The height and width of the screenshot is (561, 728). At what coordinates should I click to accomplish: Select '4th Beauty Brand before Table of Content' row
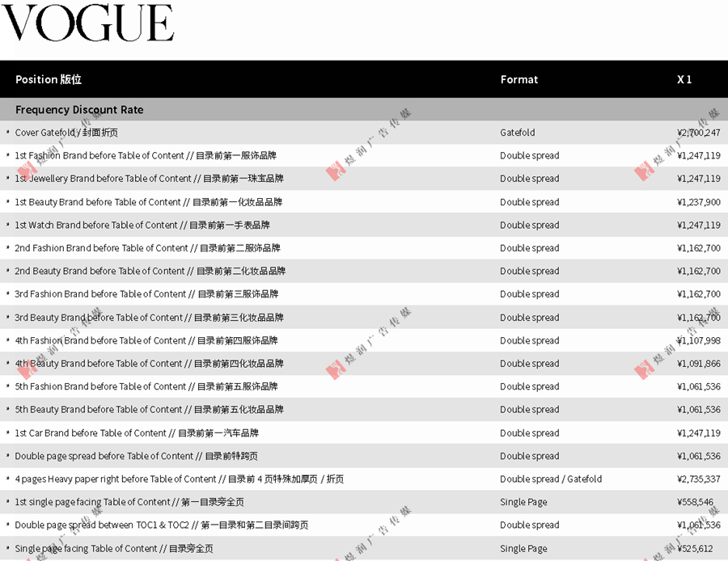click(364, 363)
